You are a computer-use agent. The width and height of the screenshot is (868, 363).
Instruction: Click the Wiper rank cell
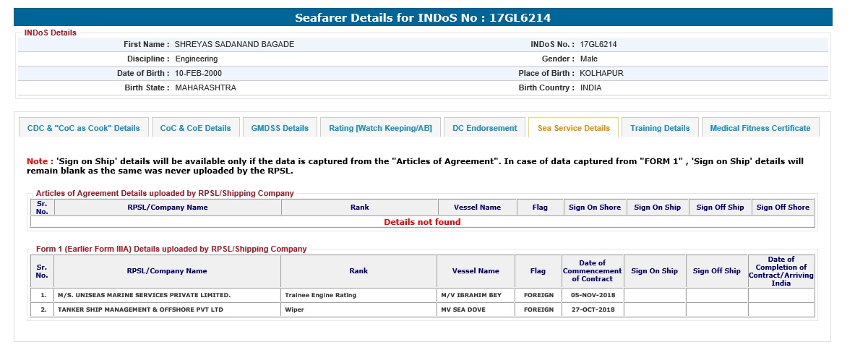point(294,309)
